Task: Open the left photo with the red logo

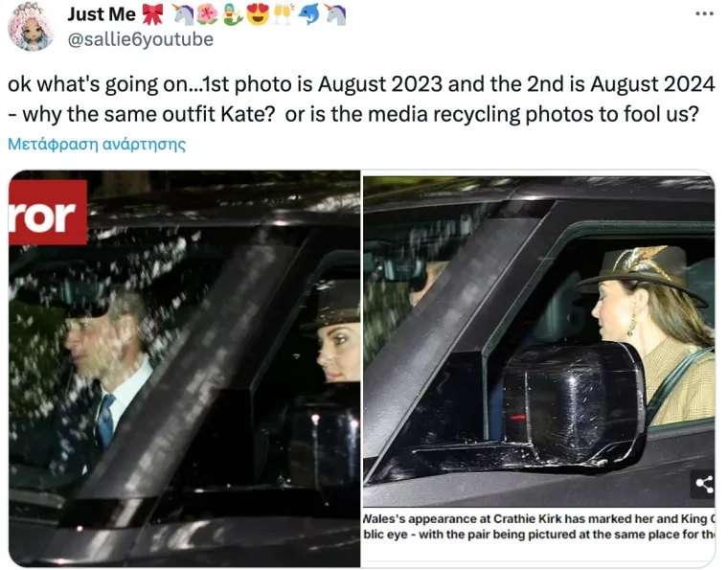Action: [x=184, y=369]
